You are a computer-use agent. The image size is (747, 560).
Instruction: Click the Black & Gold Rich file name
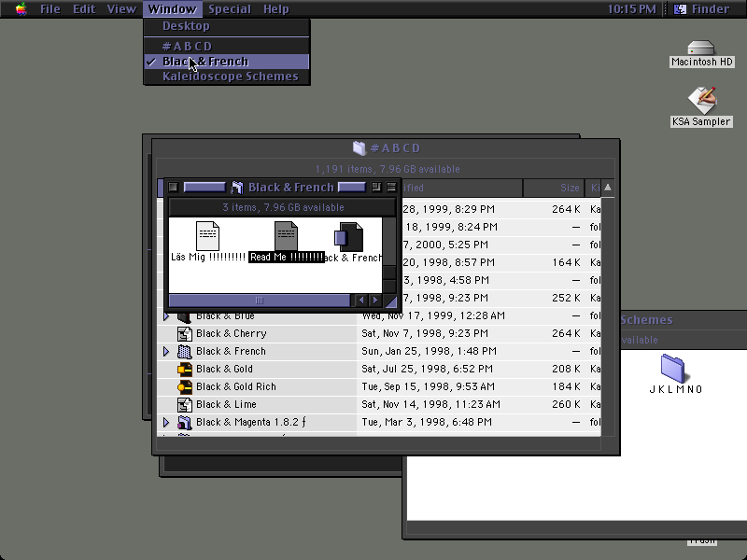point(236,386)
